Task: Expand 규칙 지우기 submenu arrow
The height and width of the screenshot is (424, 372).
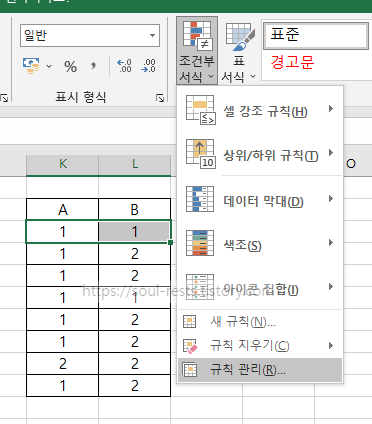Action: 331,345
